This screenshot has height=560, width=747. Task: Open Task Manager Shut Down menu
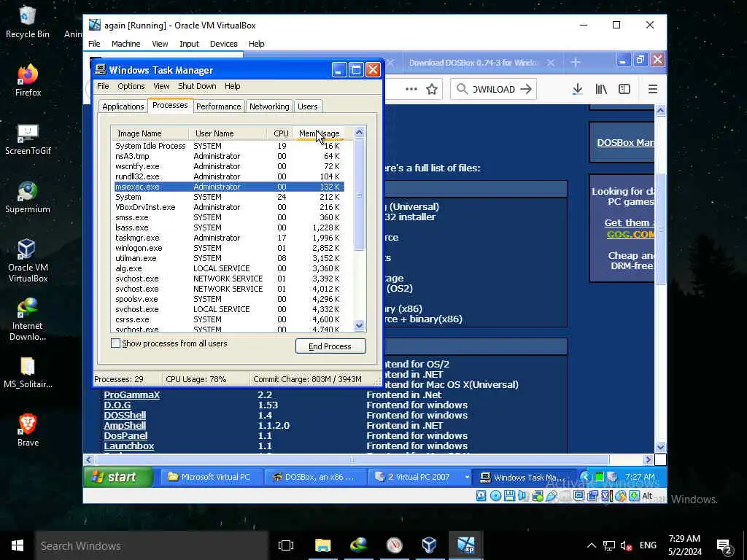(x=197, y=86)
